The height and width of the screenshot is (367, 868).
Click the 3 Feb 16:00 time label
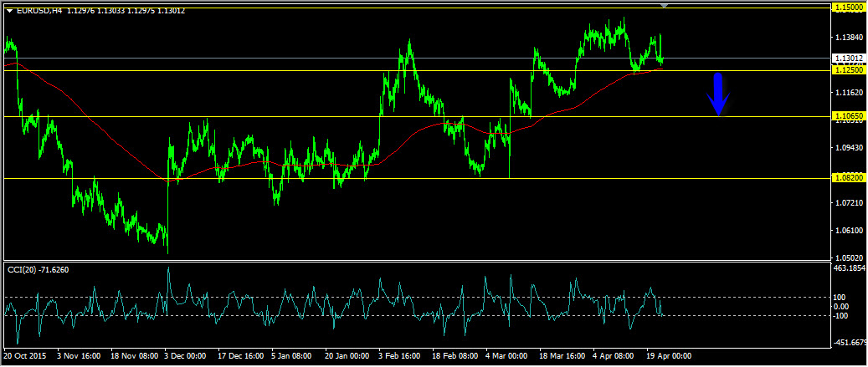(x=401, y=356)
